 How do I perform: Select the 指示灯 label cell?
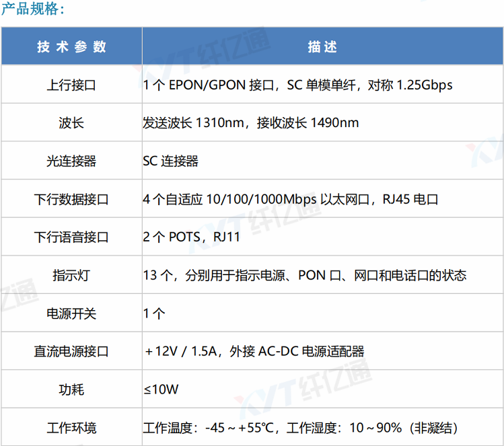pyautogui.click(x=71, y=276)
